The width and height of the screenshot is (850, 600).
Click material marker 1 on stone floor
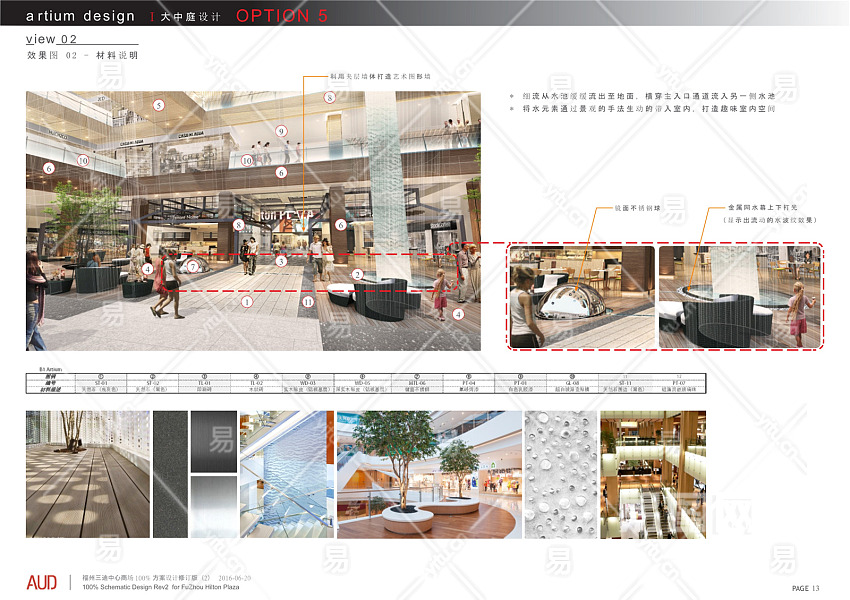(x=247, y=302)
